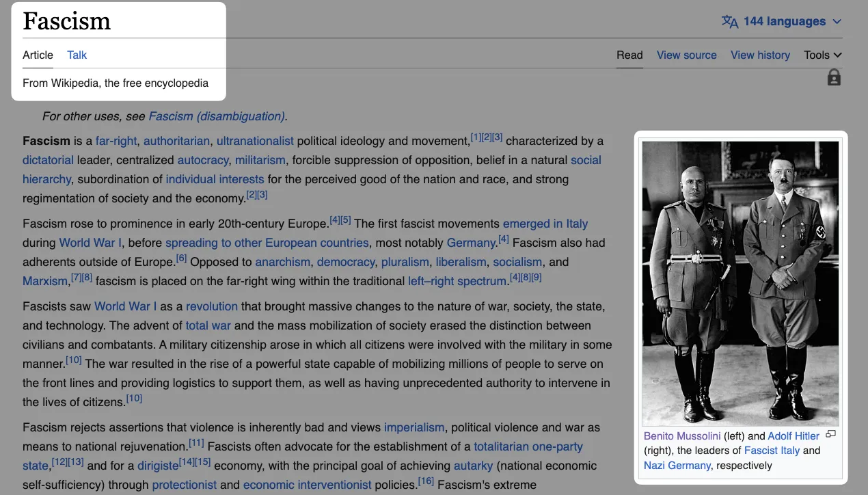This screenshot has width=868, height=495.
Task: Click the enlarge icon in image caption
Action: pos(830,434)
